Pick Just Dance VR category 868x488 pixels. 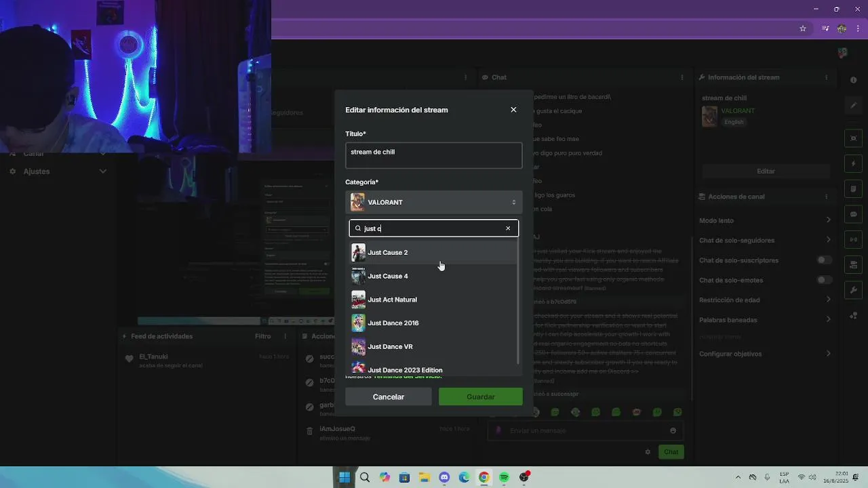coord(434,346)
